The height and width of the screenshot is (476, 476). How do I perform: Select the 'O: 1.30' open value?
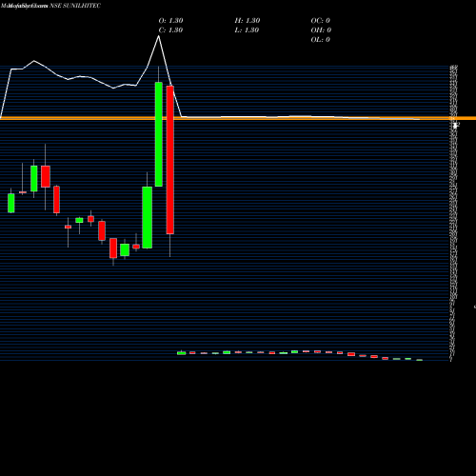pos(170,21)
